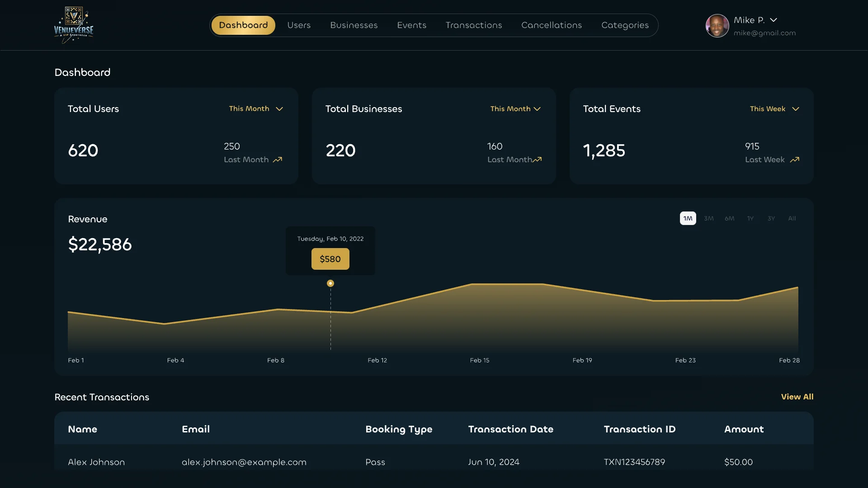
Task: Click the 1,285 Total Events value
Action: click(604, 150)
